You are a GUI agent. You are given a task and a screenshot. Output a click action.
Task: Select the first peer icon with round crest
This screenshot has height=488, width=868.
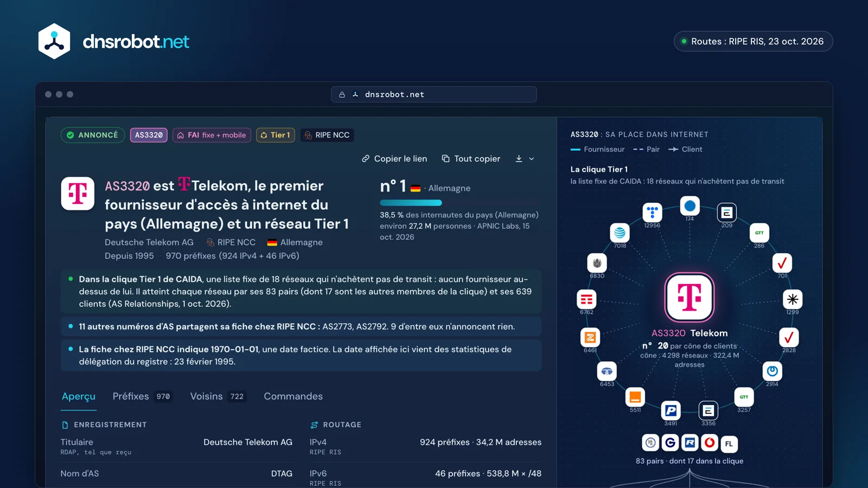coord(651,443)
